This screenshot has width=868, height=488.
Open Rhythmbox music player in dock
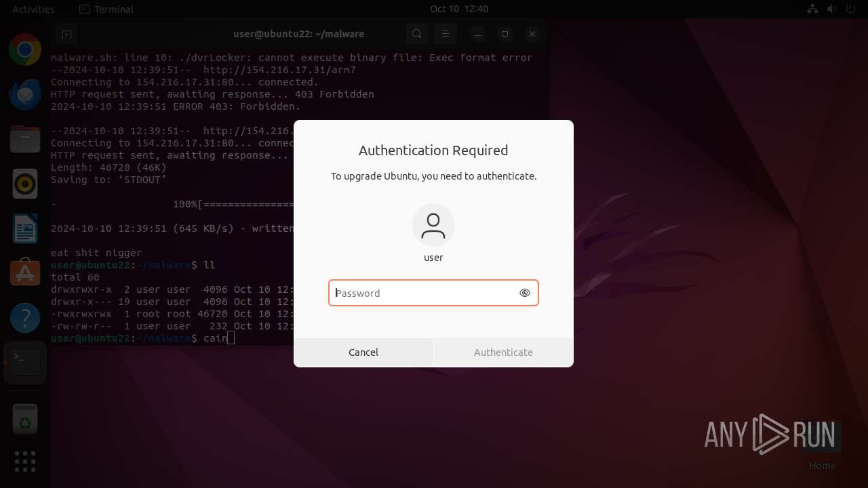25,184
